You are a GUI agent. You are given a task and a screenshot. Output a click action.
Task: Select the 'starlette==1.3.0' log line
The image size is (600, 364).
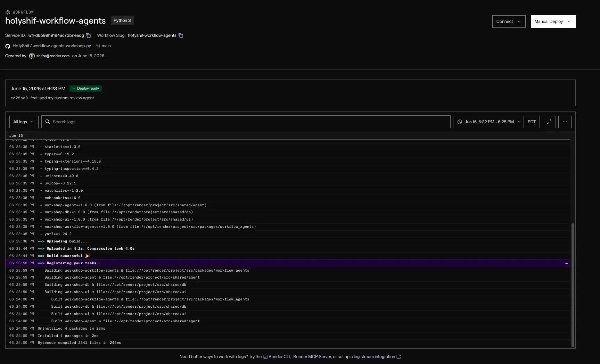coord(288,147)
